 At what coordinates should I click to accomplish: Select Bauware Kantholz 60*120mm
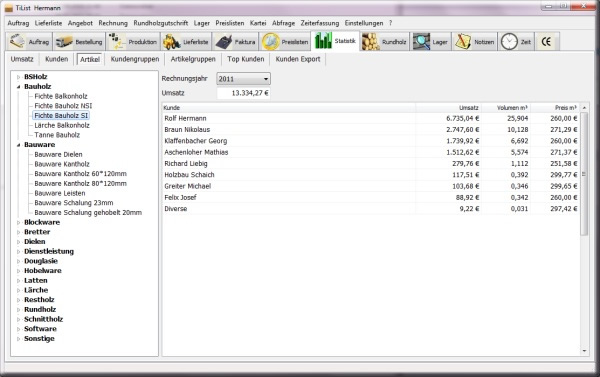(x=80, y=173)
